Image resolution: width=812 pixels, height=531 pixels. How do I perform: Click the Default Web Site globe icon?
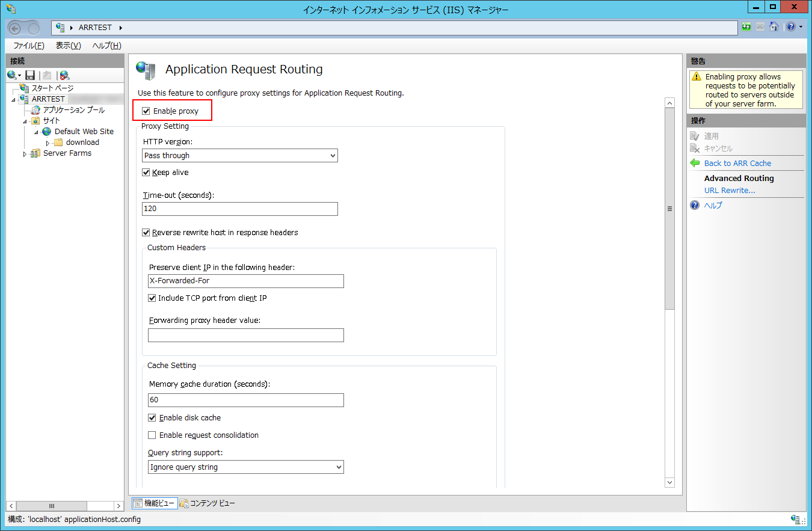[47, 131]
